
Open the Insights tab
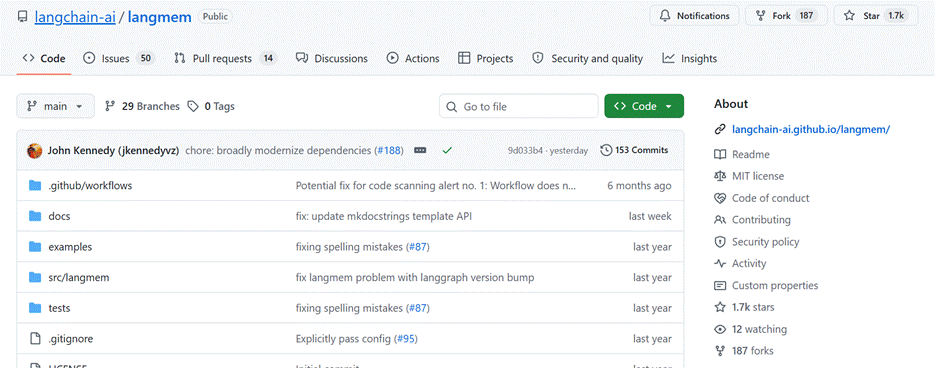[x=689, y=58]
